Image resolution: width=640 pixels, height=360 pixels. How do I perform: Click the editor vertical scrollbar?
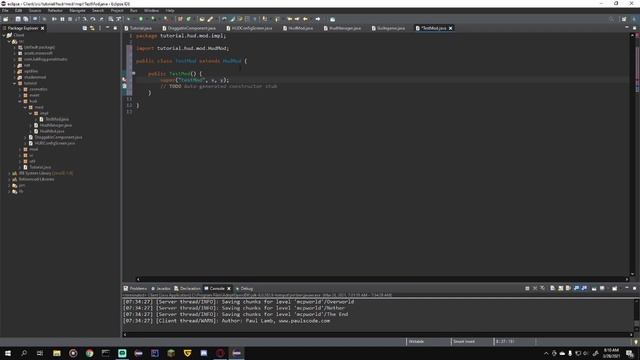[x=632, y=155]
